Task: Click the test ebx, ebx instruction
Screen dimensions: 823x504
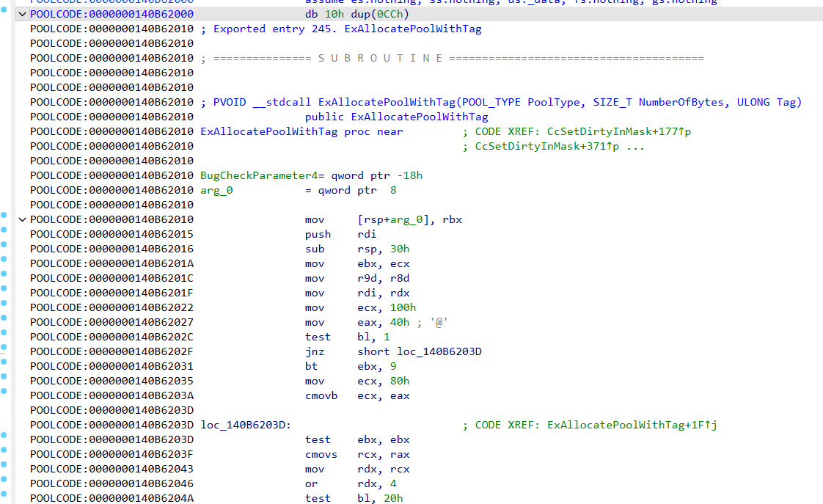Action: pyautogui.click(x=357, y=440)
